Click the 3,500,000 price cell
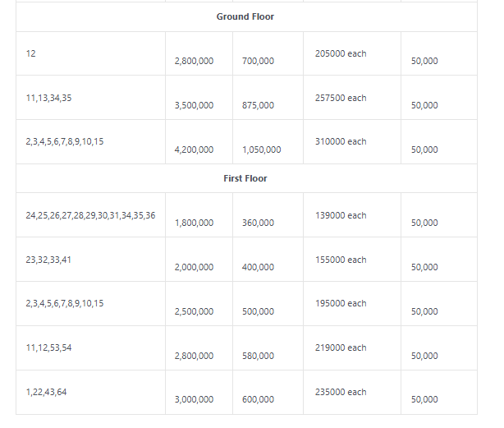 [x=194, y=105]
